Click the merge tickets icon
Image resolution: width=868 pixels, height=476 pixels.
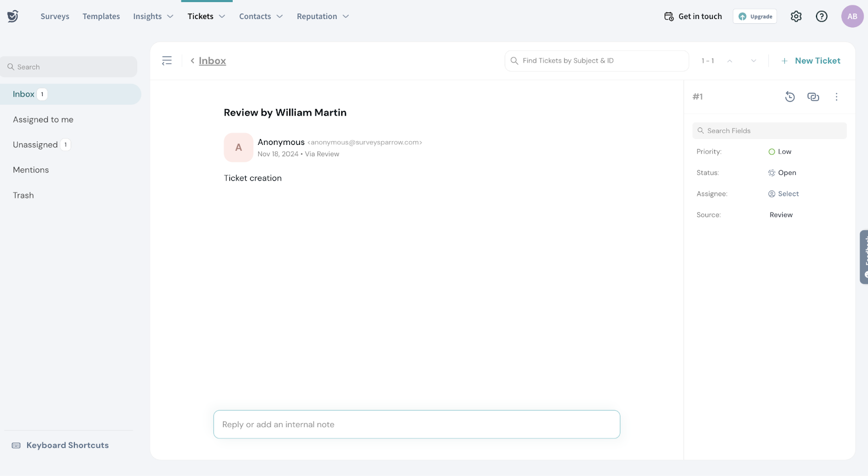pos(813,97)
